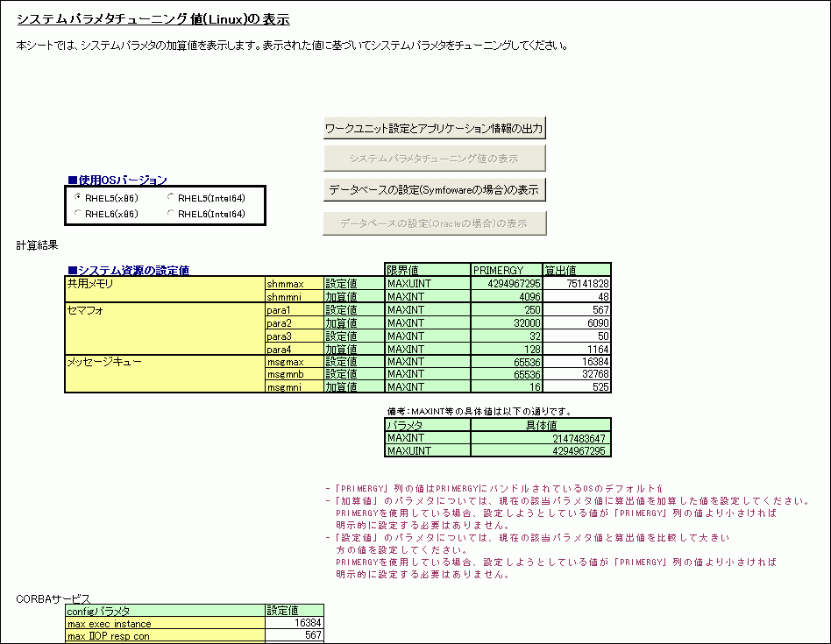Click the PRIMERGY column header

507,270
